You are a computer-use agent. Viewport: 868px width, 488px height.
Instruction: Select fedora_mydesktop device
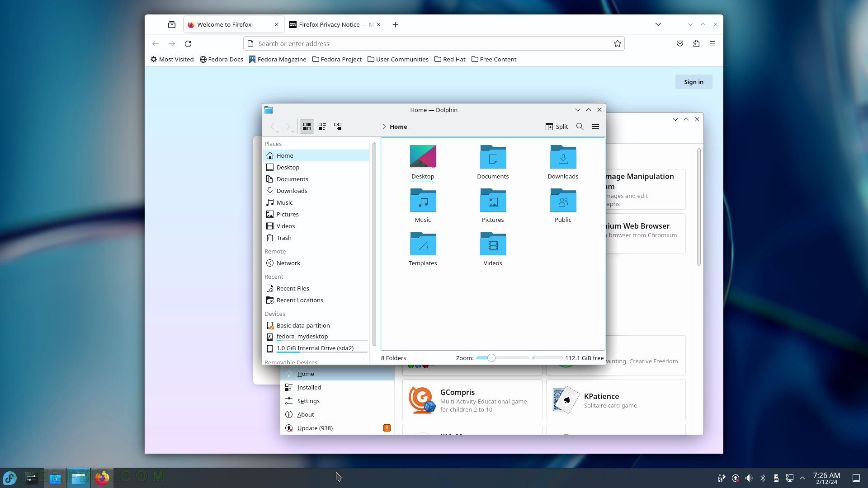[316, 337]
